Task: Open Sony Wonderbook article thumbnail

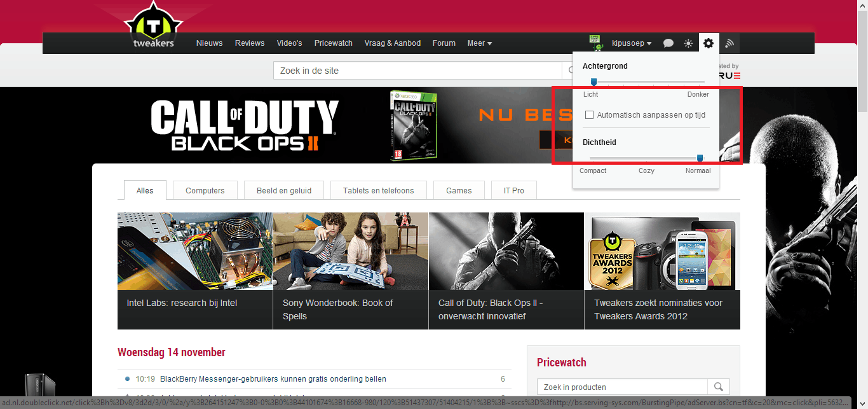Action: pos(351,271)
